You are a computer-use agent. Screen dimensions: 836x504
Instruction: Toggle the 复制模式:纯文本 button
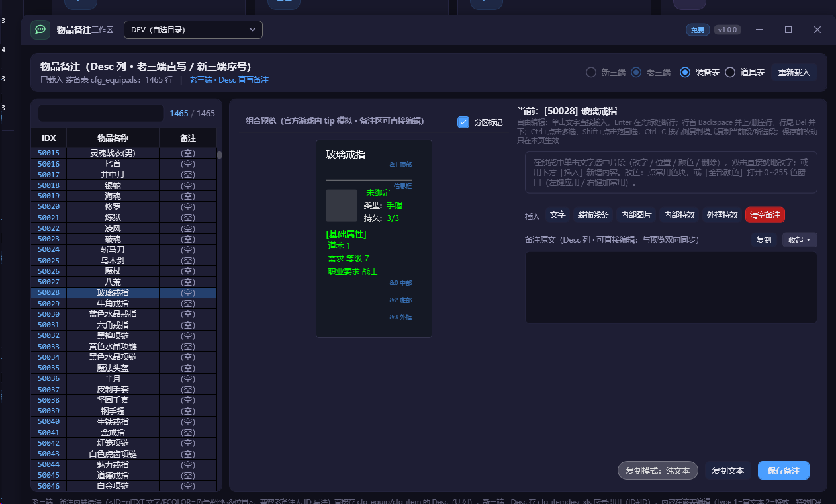pos(658,470)
